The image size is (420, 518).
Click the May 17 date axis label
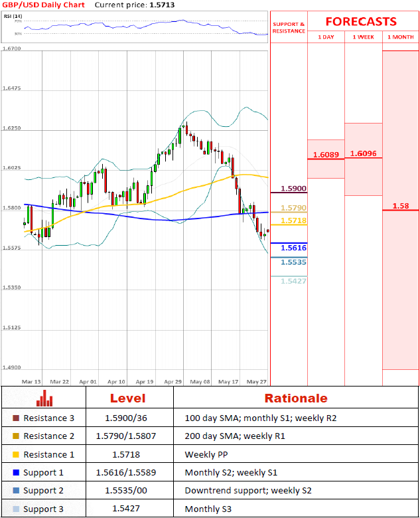point(228,382)
